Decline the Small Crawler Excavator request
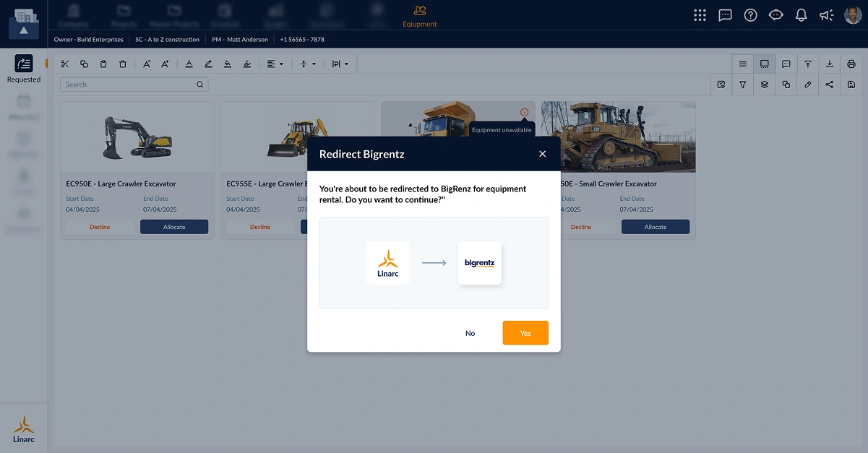Image resolution: width=868 pixels, height=453 pixels. click(x=581, y=227)
